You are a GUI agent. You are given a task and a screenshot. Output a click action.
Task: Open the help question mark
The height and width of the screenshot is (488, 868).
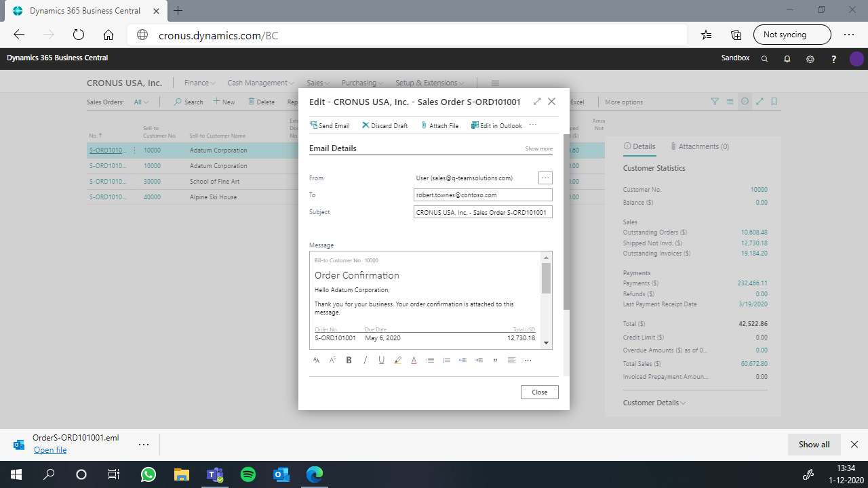pos(833,59)
